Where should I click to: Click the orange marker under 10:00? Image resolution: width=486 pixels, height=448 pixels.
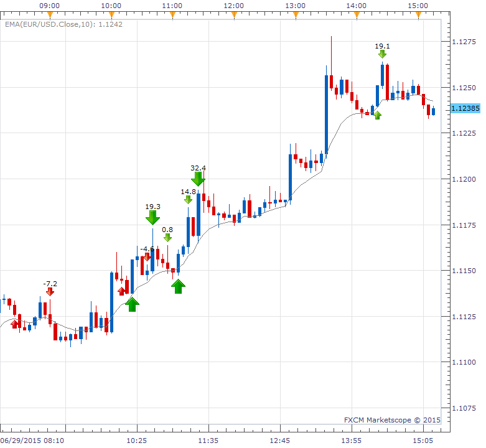(111, 15)
